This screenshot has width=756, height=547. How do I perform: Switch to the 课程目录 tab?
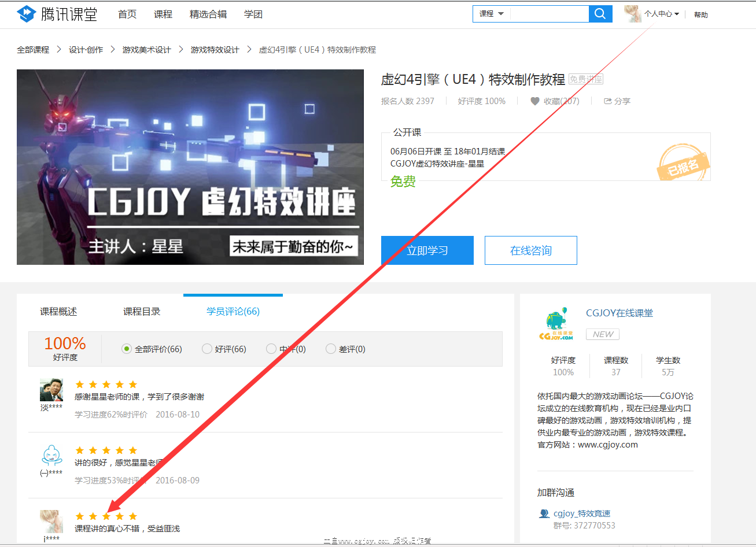point(141,311)
